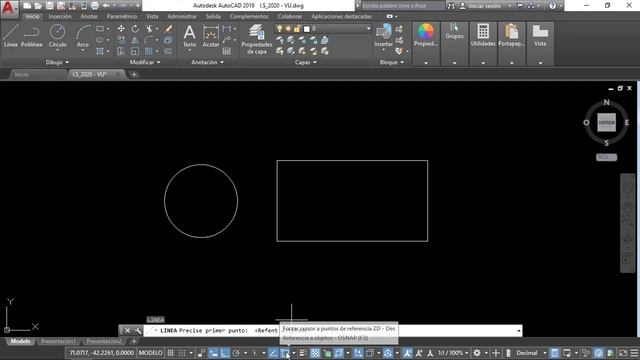The height and width of the screenshot is (360, 640).
Task: Toggle Ortho mode in status bar
Action: [x=225, y=353]
